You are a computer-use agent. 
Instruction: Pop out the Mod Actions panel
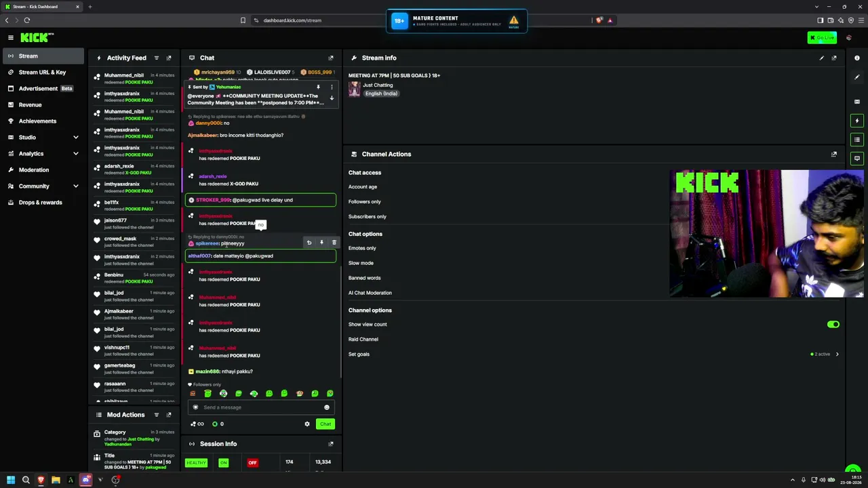pyautogui.click(x=169, y=415)
